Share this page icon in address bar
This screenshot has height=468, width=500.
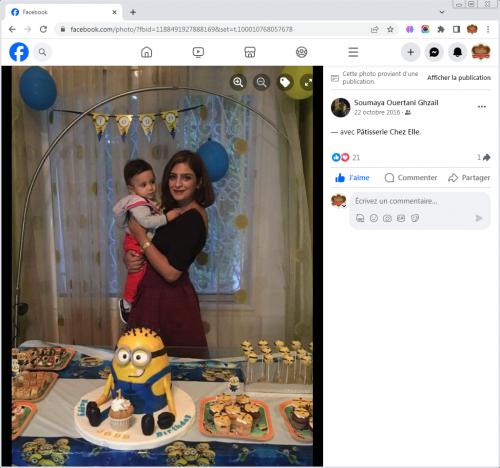pos(374,29)
